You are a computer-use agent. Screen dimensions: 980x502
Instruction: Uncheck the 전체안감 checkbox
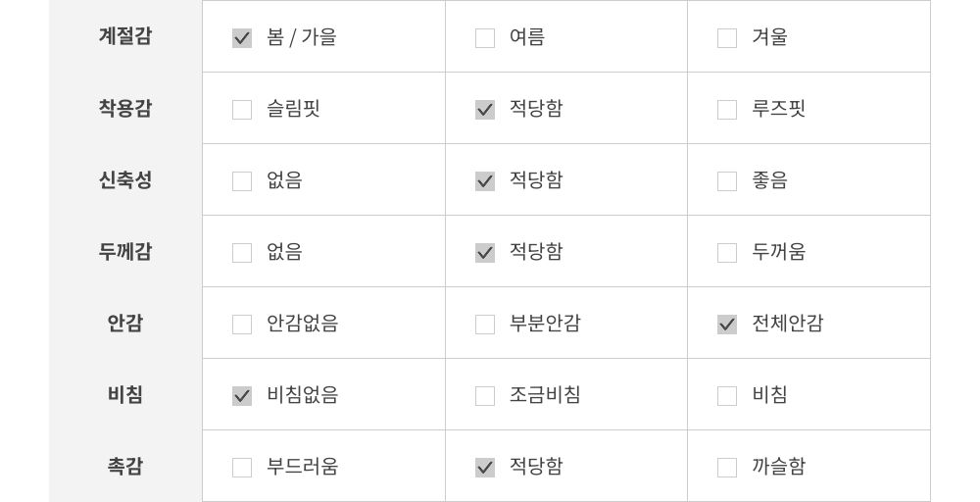click(x=727, y=325)
